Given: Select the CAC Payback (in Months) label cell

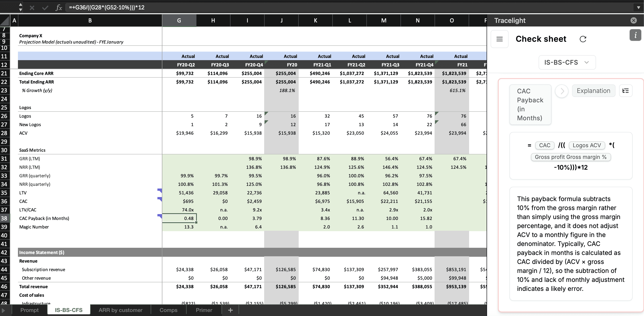Looking at the screenshot, I should pyautogui.click(x=90, y=218).
